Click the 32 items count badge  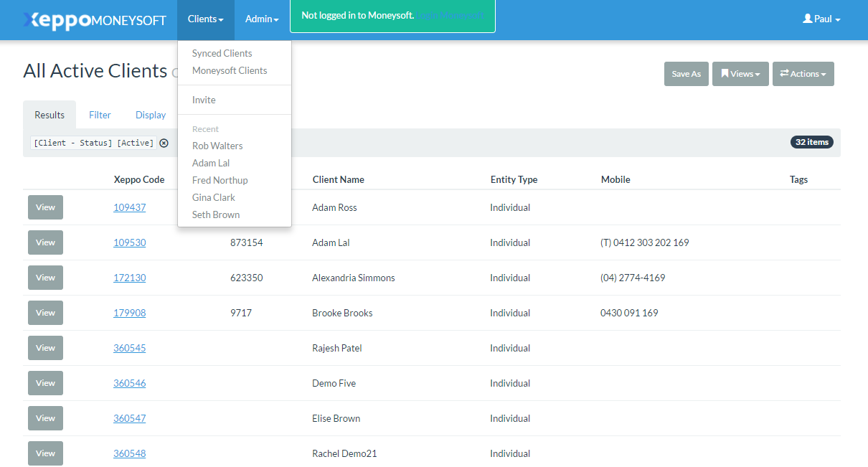[811, 142]
